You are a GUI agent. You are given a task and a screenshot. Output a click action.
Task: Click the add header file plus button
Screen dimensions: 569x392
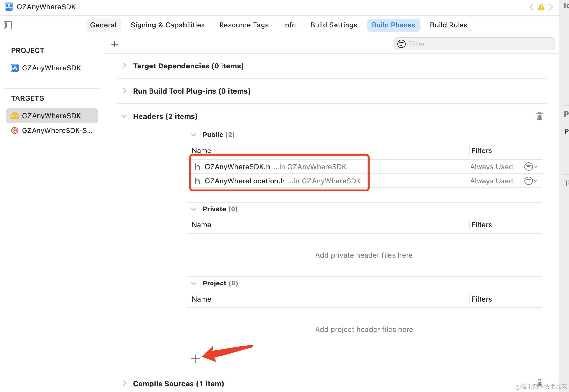195,358
